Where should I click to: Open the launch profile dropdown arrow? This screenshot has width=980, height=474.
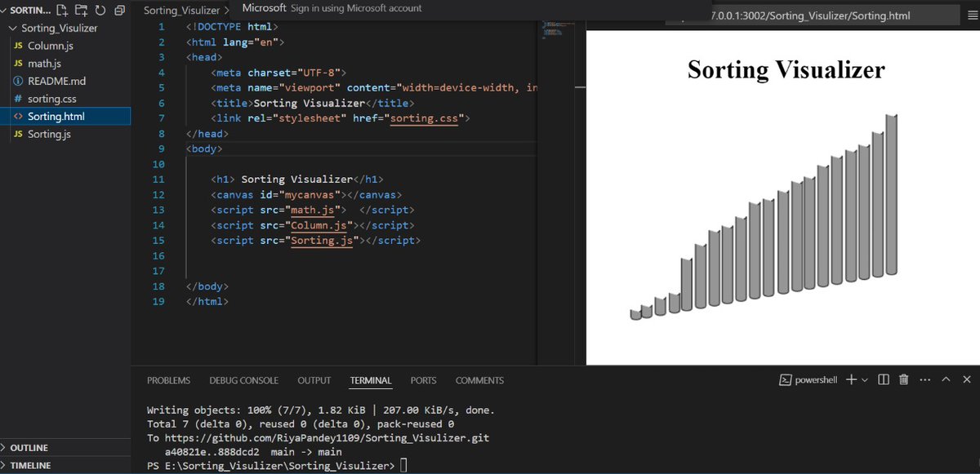[x=864, y=381]
